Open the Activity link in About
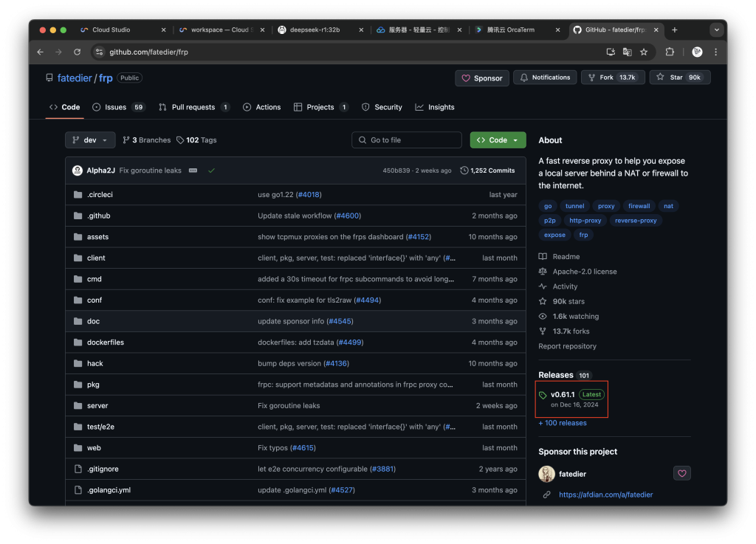The image size is (756, 544). 558,286
